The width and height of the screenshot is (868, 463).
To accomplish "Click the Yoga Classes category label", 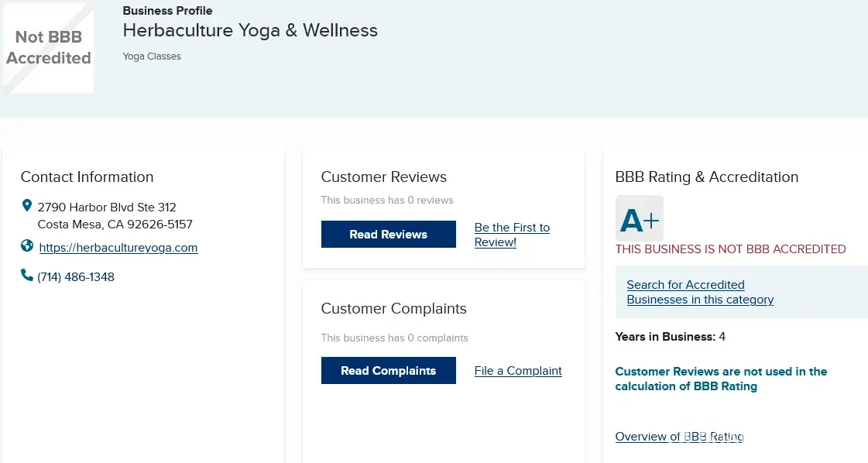I will point(152,57).
